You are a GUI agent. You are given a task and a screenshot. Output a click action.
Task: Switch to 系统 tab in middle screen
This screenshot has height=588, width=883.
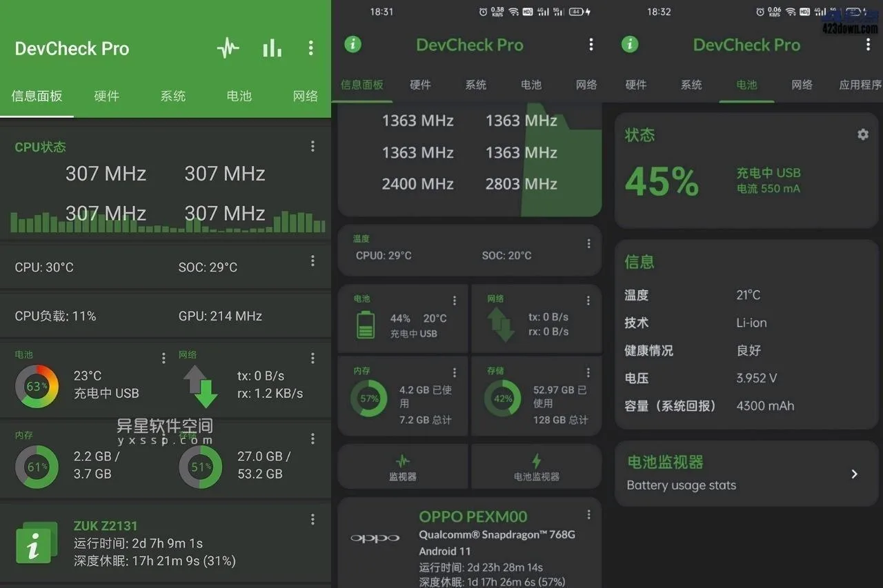(476, 85)
